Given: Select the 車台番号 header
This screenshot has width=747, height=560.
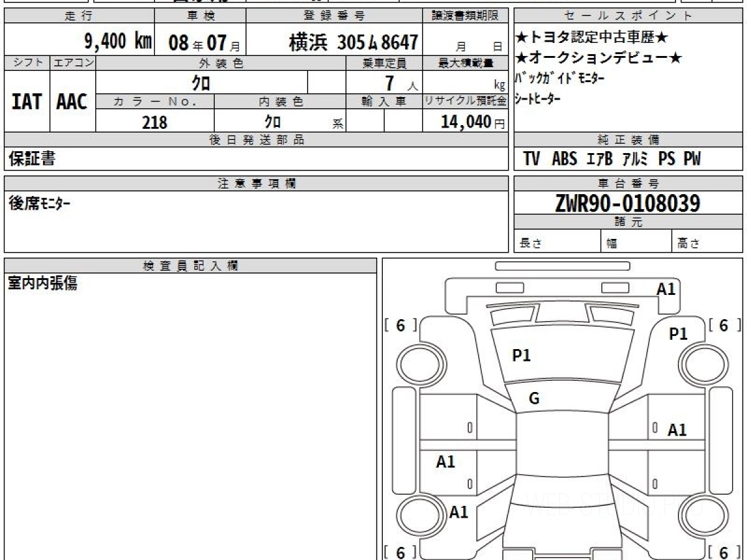Looking at the screenshot, I should [x=628, y=183].
